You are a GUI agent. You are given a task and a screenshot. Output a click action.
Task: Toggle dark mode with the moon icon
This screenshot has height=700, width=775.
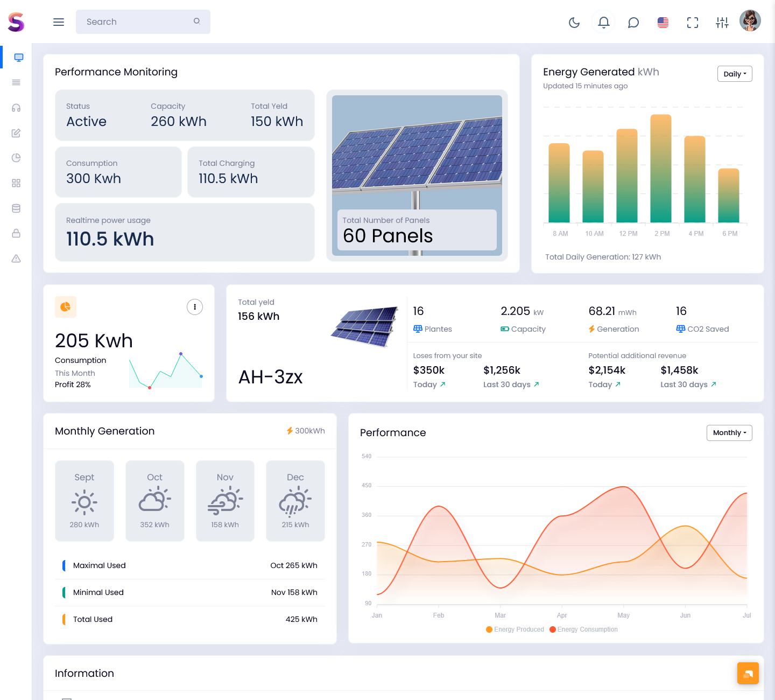point(574,22)
